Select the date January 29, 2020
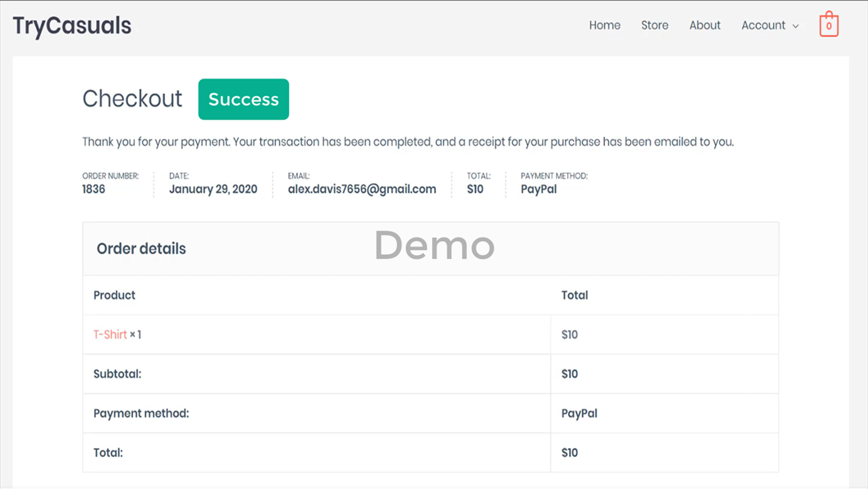 [x=213, y=189]
